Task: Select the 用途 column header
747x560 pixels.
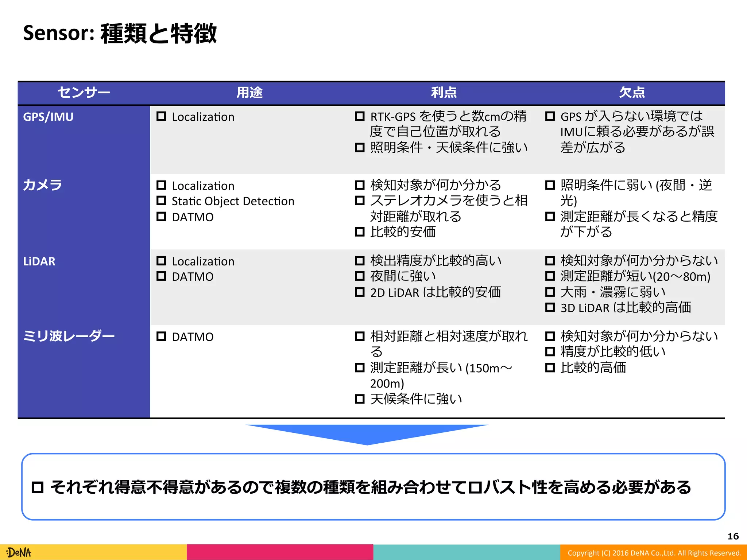Action: pos(249,93)
